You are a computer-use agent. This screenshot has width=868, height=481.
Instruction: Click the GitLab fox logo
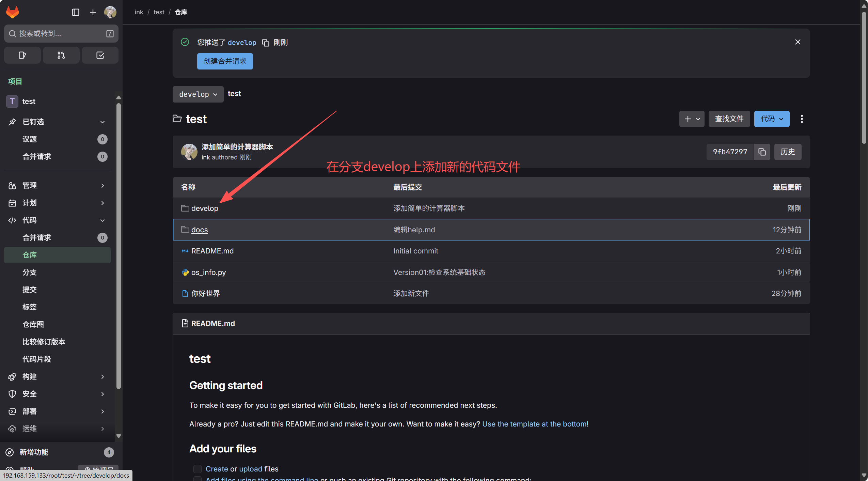coord(13,12)
